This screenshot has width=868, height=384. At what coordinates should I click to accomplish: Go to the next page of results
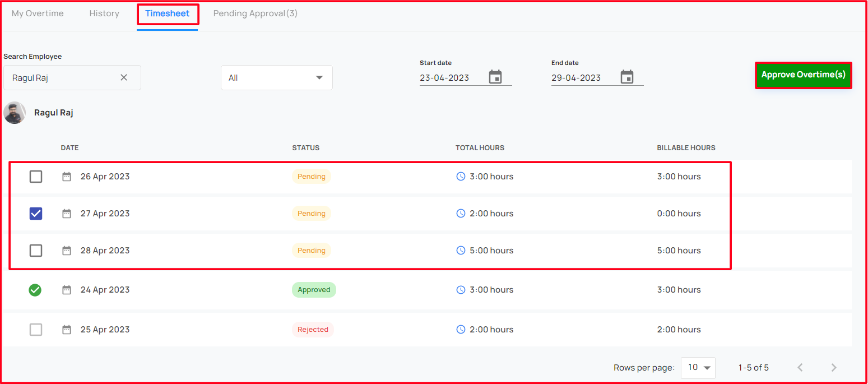[x=834, y=368]
